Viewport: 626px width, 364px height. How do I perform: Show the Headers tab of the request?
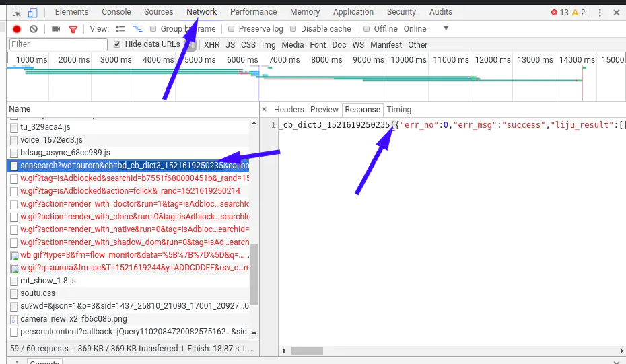coord(289,110)
